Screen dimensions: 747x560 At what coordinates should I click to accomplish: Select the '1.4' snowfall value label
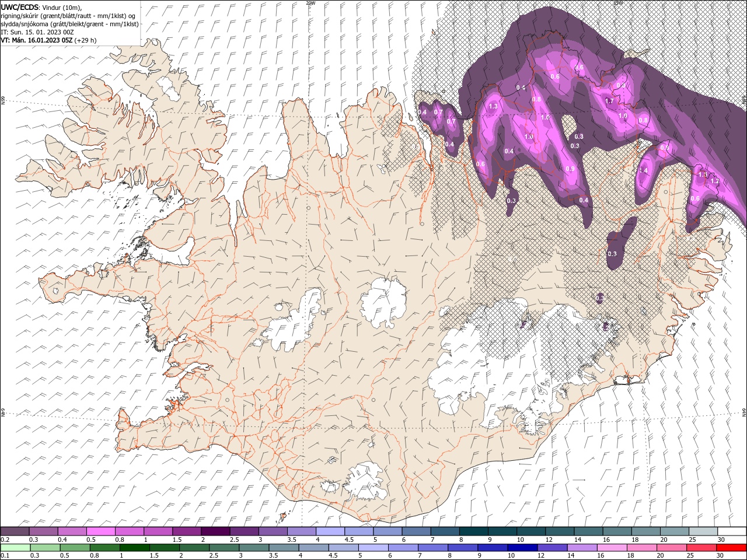tap(644, 170)
